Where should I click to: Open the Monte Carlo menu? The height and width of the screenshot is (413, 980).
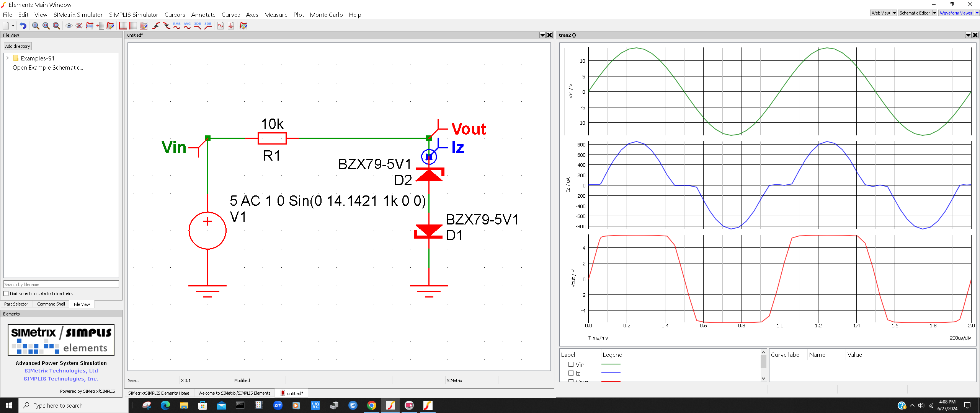tap(327, 15)
